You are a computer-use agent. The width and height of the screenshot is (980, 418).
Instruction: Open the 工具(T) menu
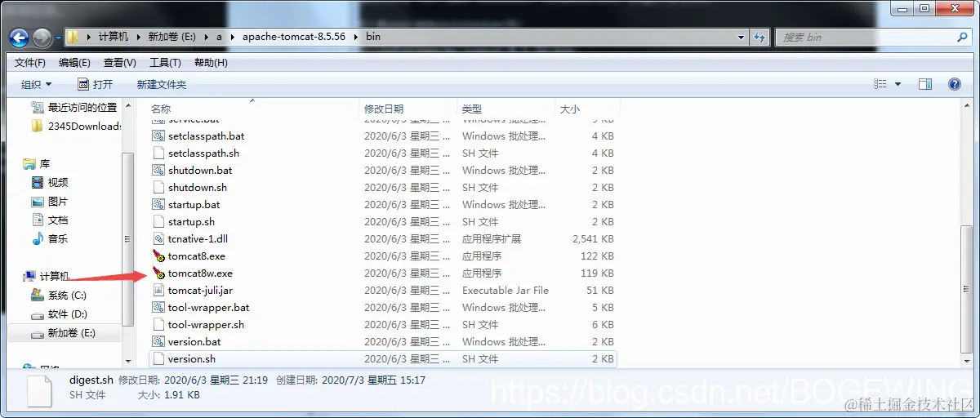click(x=165, y=63)
